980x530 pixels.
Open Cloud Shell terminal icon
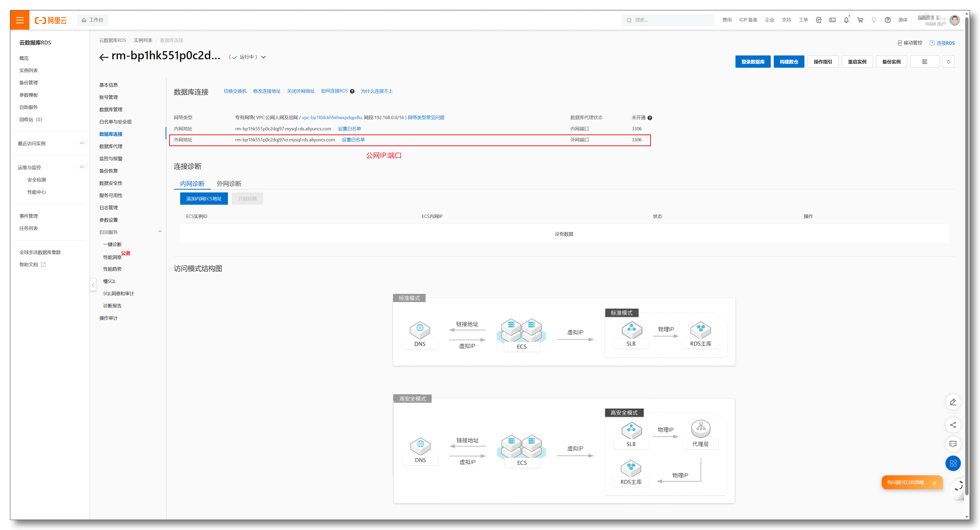click(x=832, y=20)
